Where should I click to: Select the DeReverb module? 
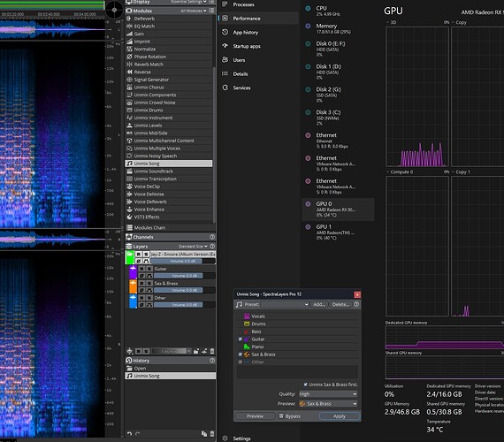point(168,19)
